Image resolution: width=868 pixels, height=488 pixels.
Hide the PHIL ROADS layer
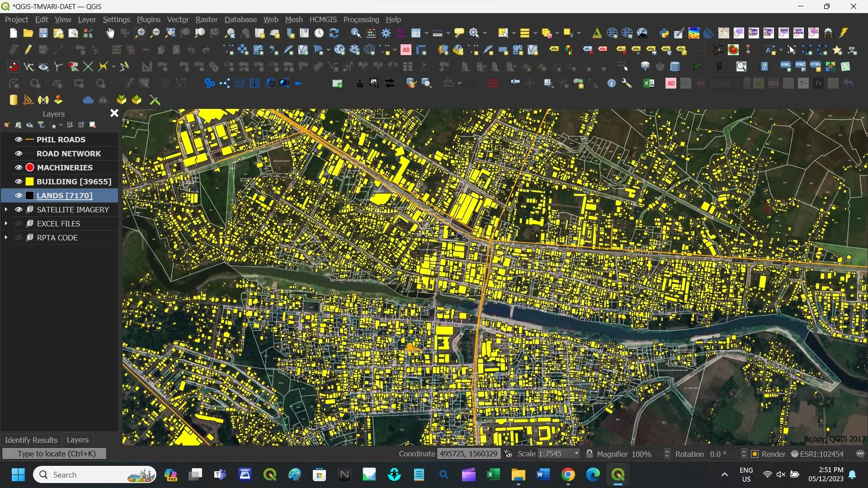(x=19, y=140)
